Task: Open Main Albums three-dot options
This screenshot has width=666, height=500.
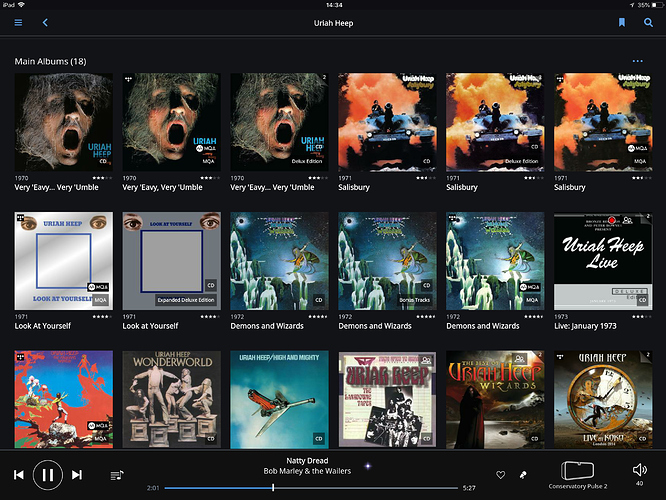Action: [x=638, y=61]
